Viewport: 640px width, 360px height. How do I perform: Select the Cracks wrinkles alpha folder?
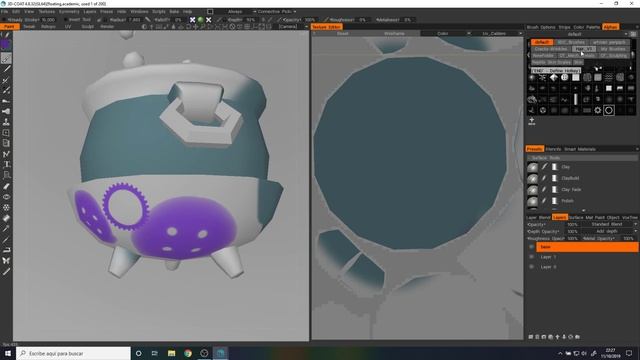click(551, 49)
